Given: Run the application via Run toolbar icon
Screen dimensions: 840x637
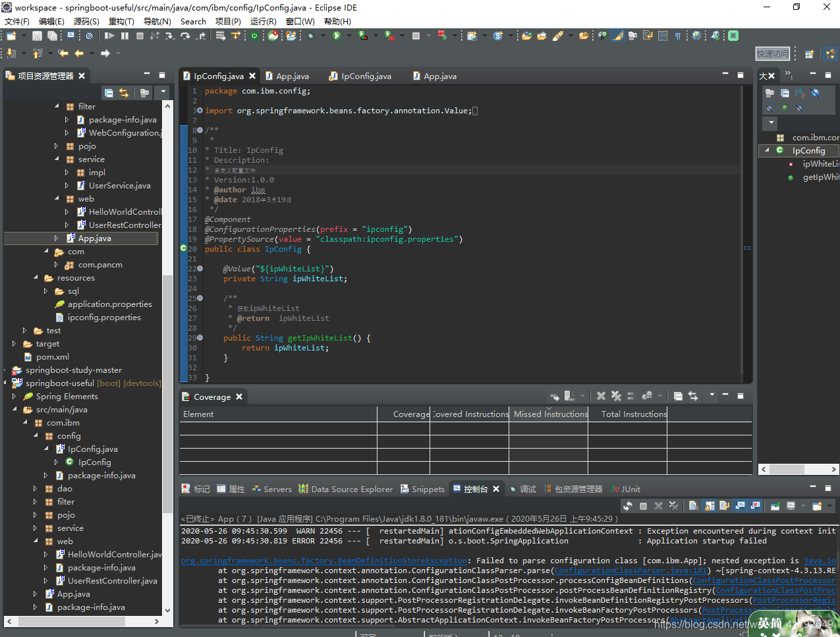Looking at the screenshot, I should tap(336, 36).
